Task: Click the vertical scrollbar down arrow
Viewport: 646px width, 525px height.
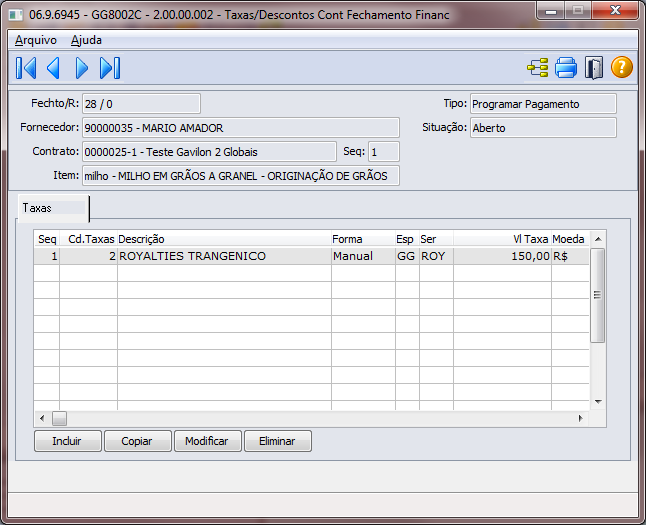Action: pyautogui.click(x=598, y=402)
